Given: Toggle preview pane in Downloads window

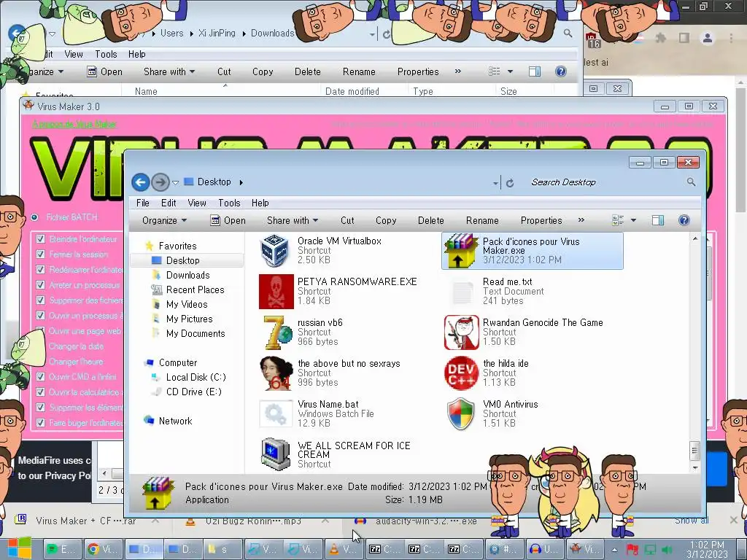Looking at the screenshot, I should click(x=535, y=71).
